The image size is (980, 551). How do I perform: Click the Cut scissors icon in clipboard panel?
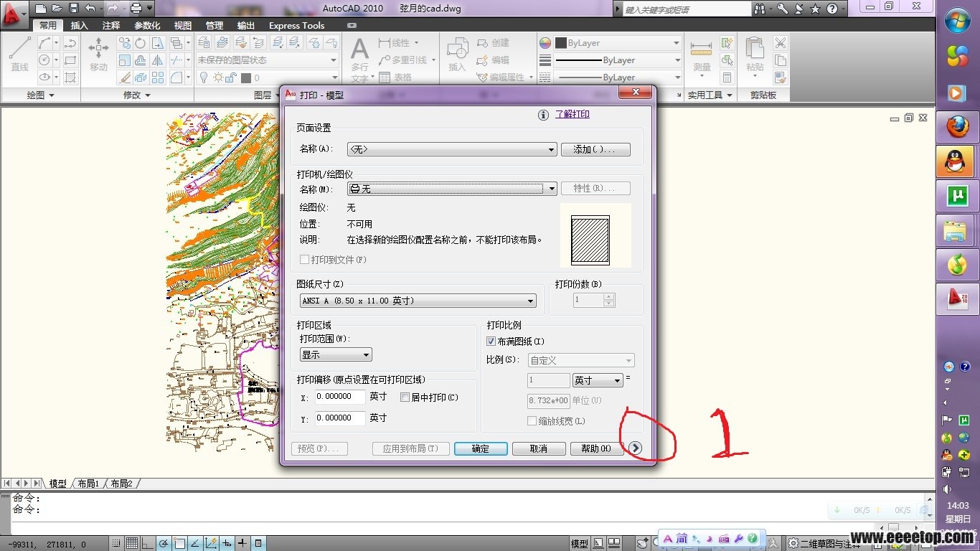click(x=781, y=44)
